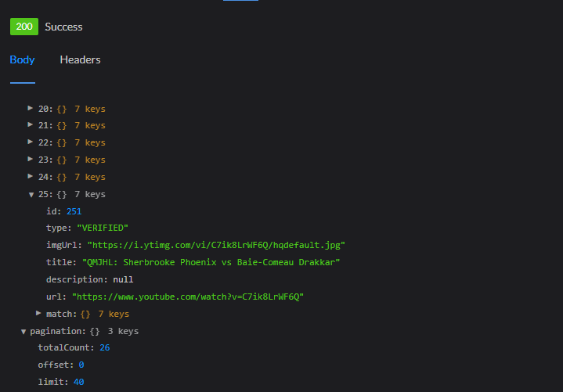Select the title string QMJHL Sherbrooke Phoenix
Viewport: 563px width, 392px height.
211,262
